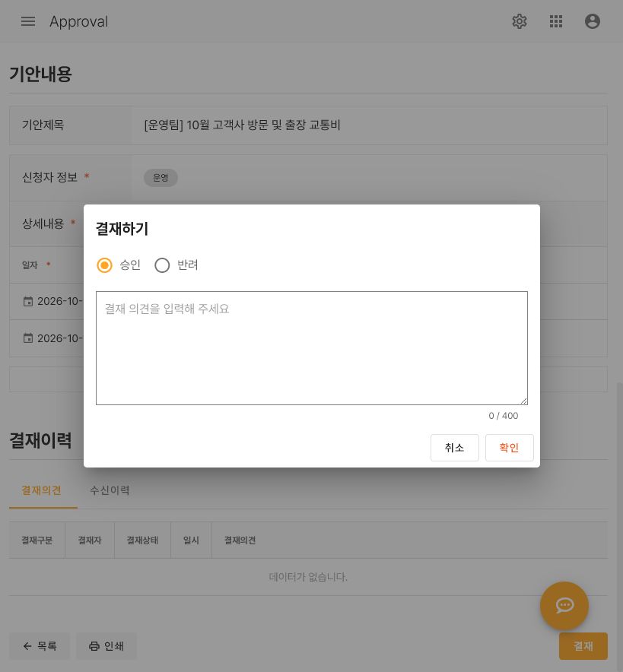Click the 일자 field label

[30, 265]
